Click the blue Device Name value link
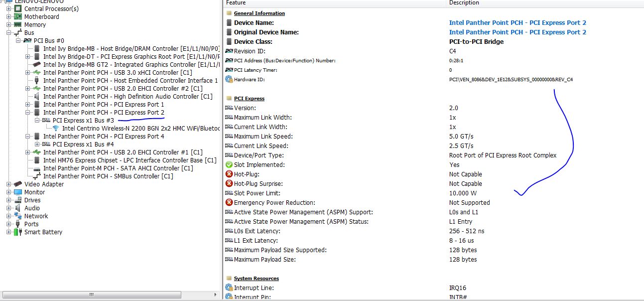 pos(517,22)
